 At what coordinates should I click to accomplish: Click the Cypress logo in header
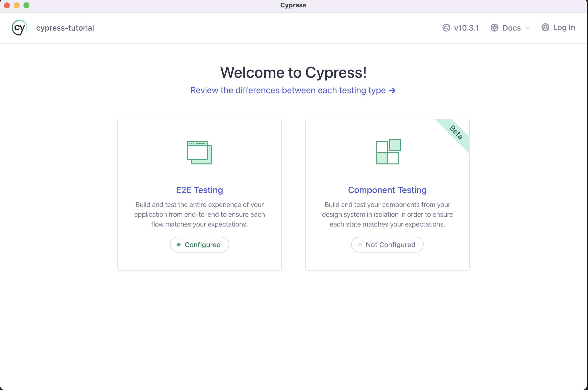[x=19, y=28]
